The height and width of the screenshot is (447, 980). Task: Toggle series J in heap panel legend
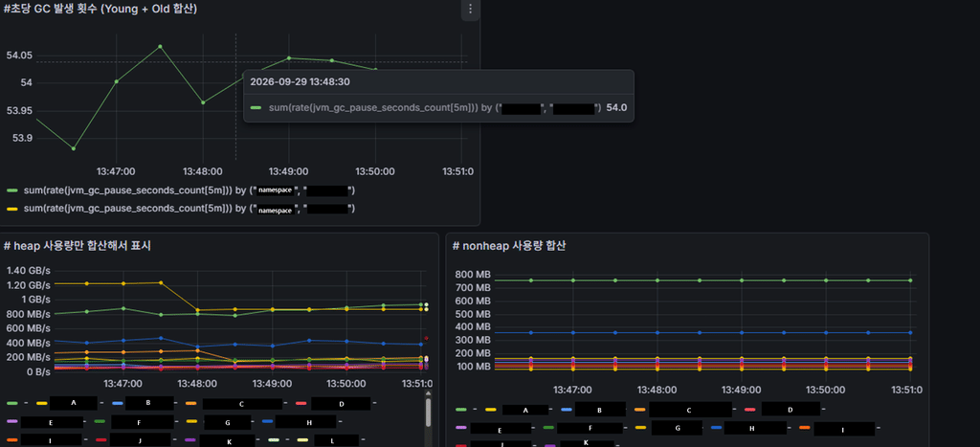(x=140, y=440)
